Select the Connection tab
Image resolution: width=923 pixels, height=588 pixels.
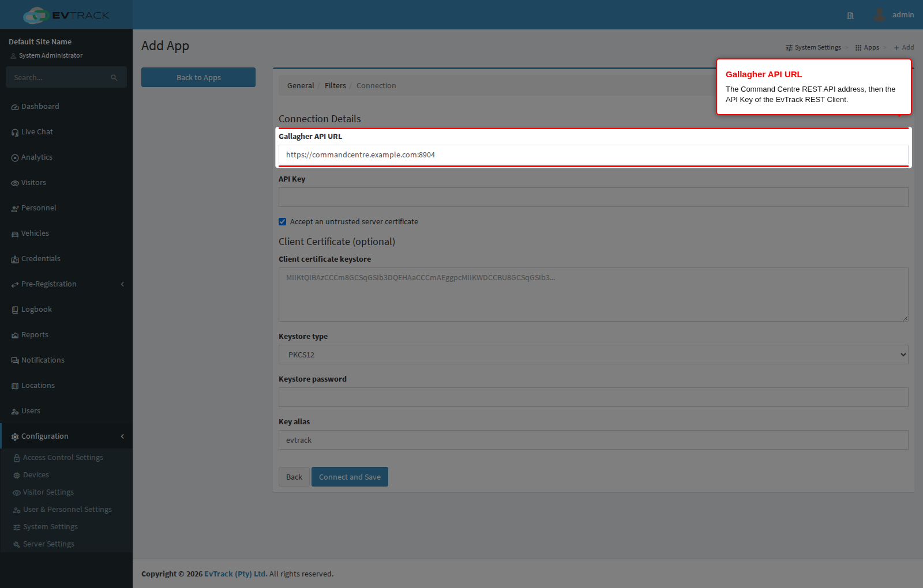click(x=376, y=86)
